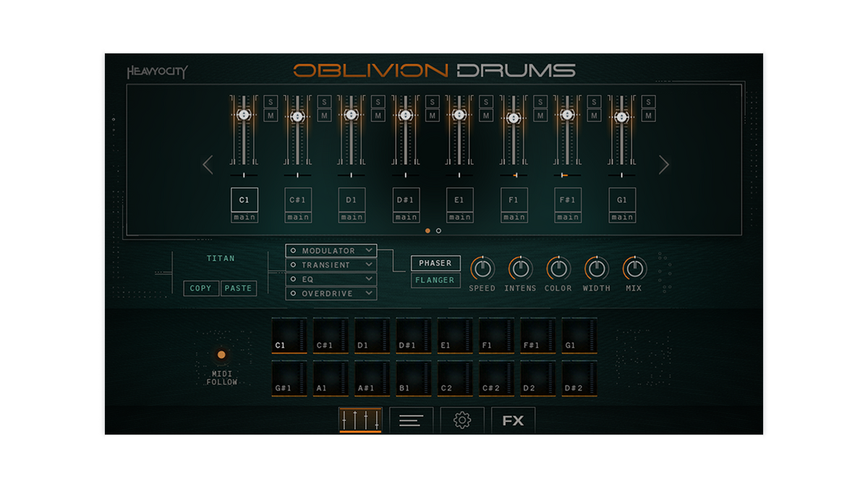The width and height of the screenshot is (868, 488).
Task: Trigger the G#1 drum pad
Action: tap(289, 379)
